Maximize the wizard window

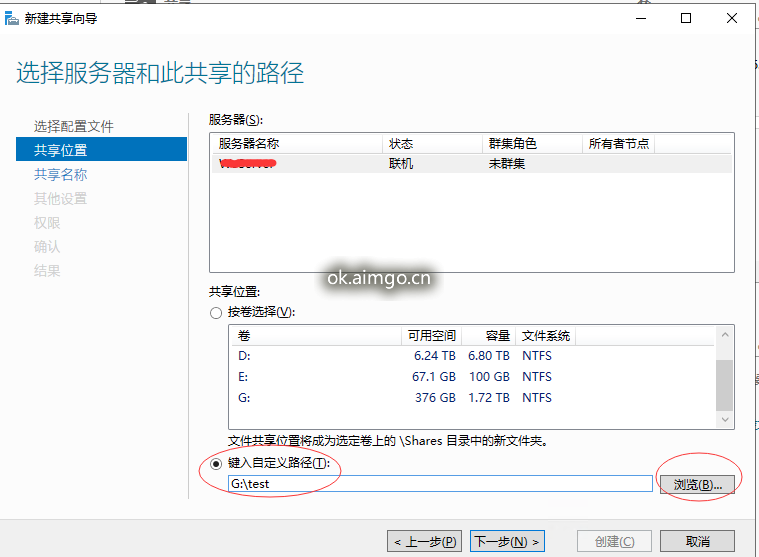point(686,18)
